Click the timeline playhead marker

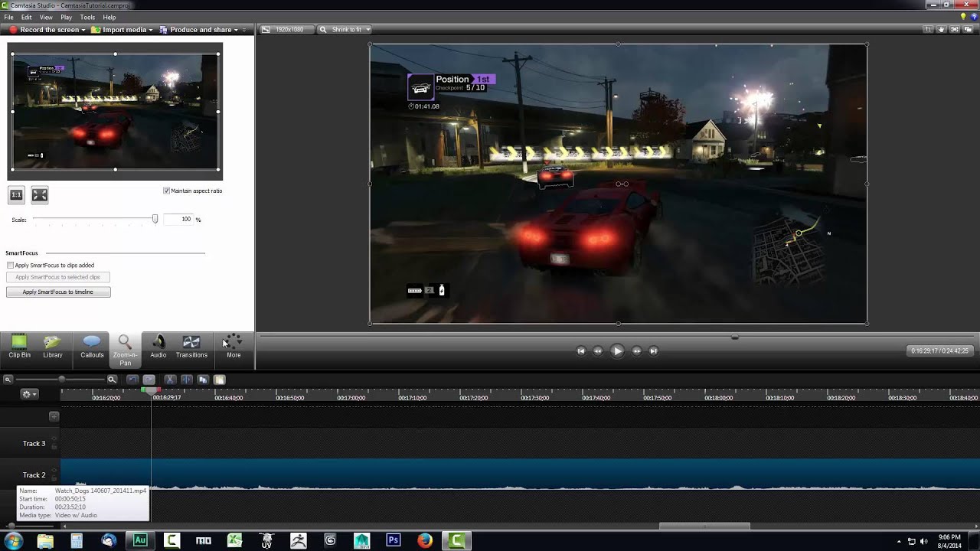151,391
